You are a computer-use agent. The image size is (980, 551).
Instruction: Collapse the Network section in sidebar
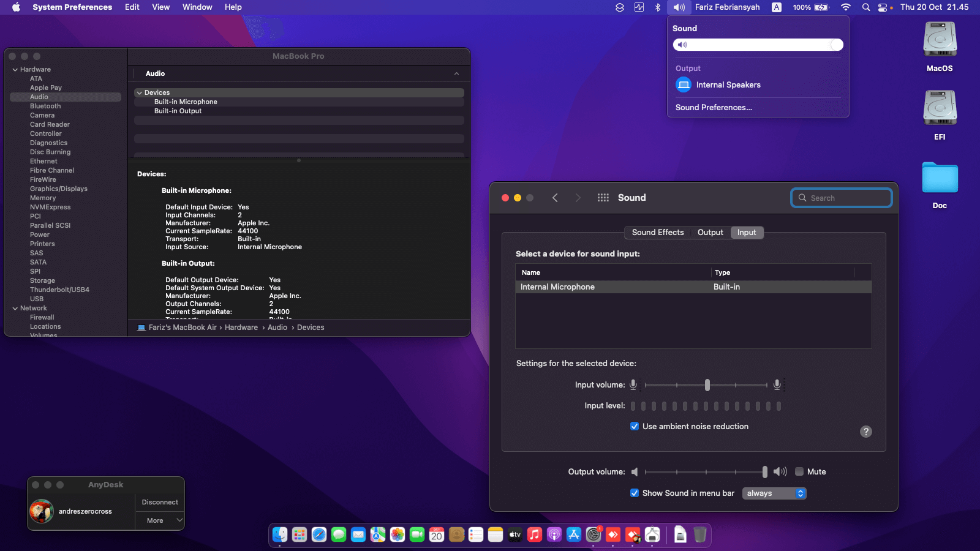click(x=15, y=309)
